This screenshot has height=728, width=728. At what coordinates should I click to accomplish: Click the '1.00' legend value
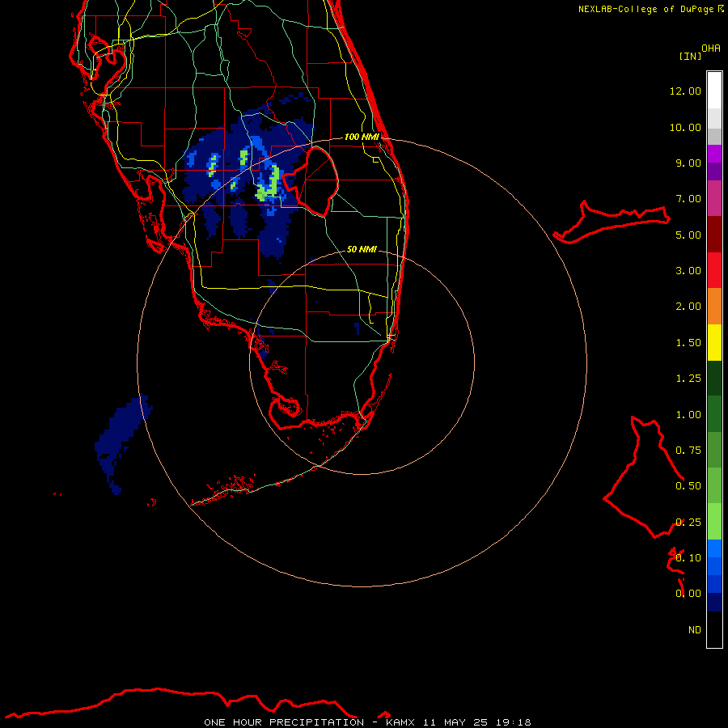click(x=688, y=415)
